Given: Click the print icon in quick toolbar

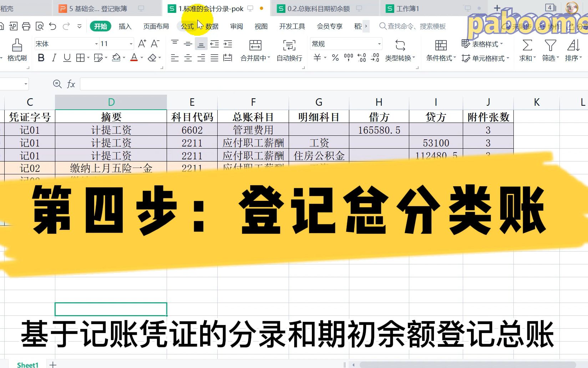Looking at the screenshot, I should (26, 26).
